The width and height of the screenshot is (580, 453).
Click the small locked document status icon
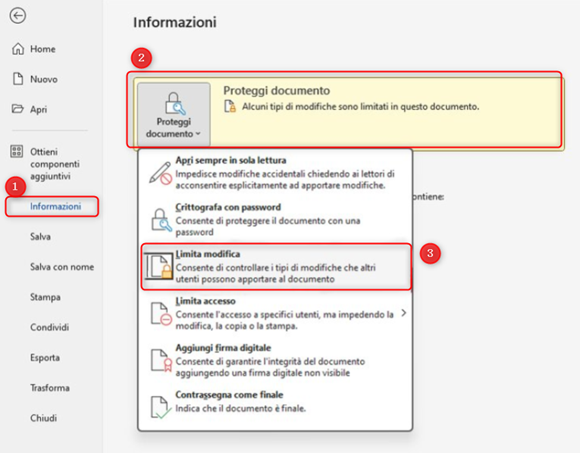tap(230, 106)
